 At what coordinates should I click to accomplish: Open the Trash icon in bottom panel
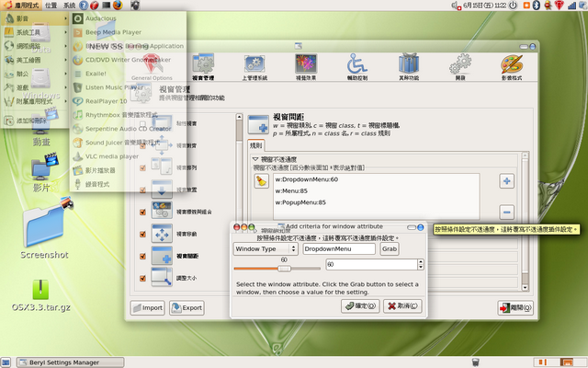(x=475, y=362)
